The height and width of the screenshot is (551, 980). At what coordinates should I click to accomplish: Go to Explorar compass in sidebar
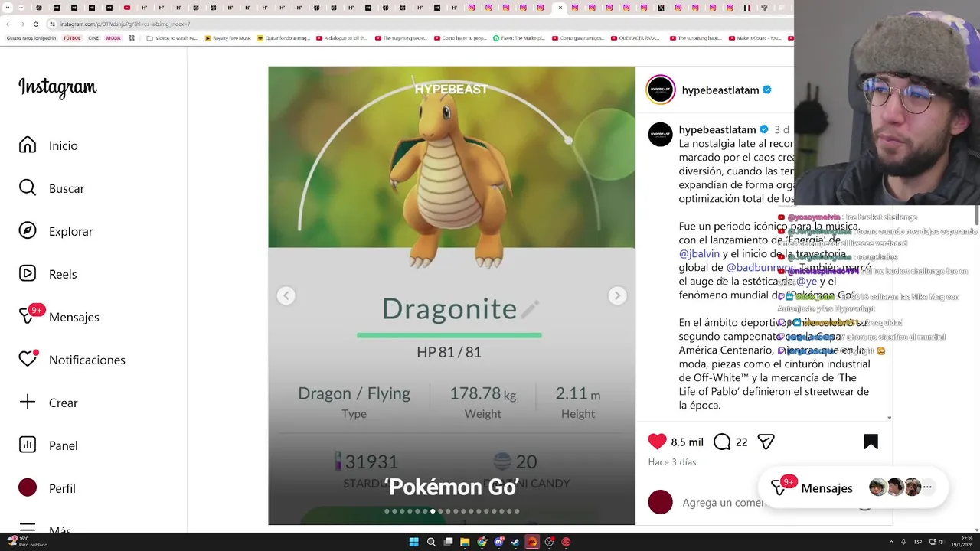[55, 231]
